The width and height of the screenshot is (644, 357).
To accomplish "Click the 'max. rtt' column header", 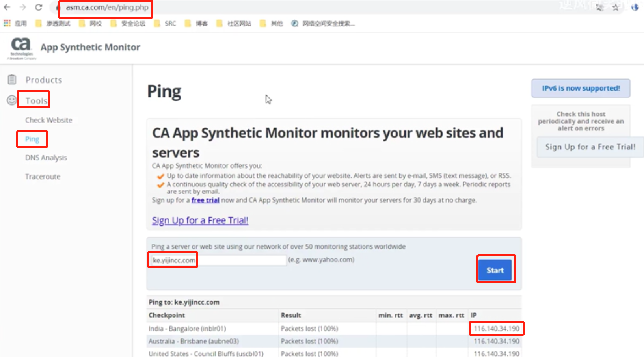I will (452, 315).
